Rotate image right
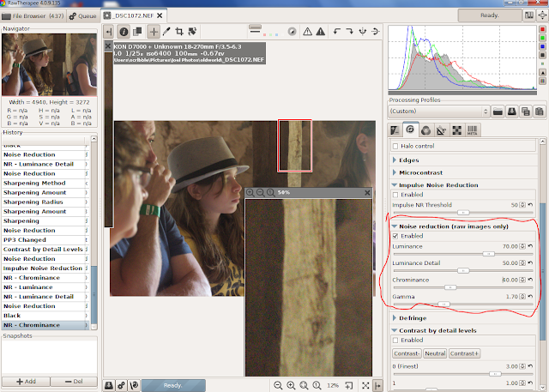This screenshot has height=392, width=549. pos(349,32)
